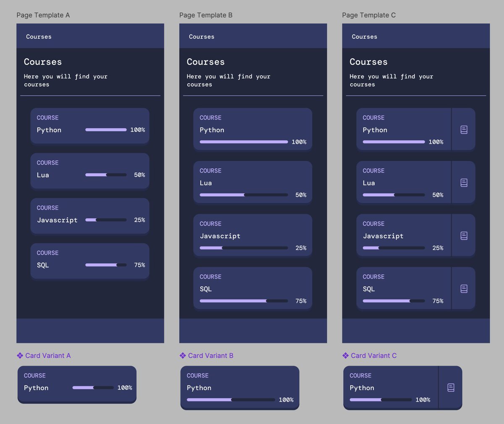Click the 'Here you will find' subtitle in Template B
Screen dimensions: 504x424
[x=228, y=80]
